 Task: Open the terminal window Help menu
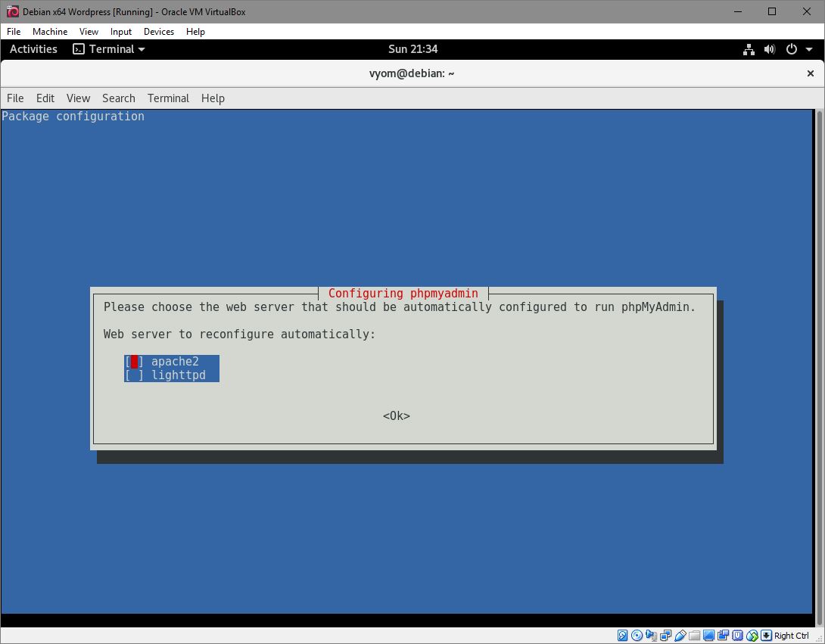(213, 98)
